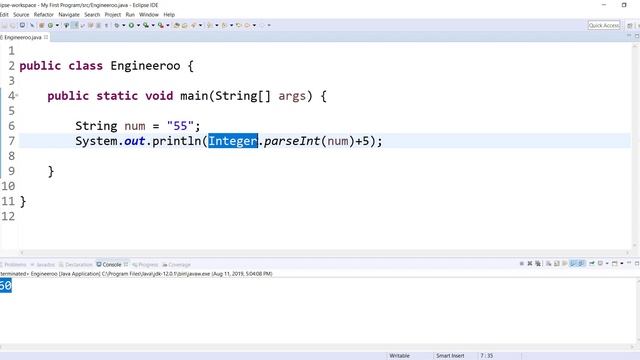Click the editor horizontal scrollbar
Image resolution: width=640 pixels, height=360 pixels.
click(x=324, y=252)
